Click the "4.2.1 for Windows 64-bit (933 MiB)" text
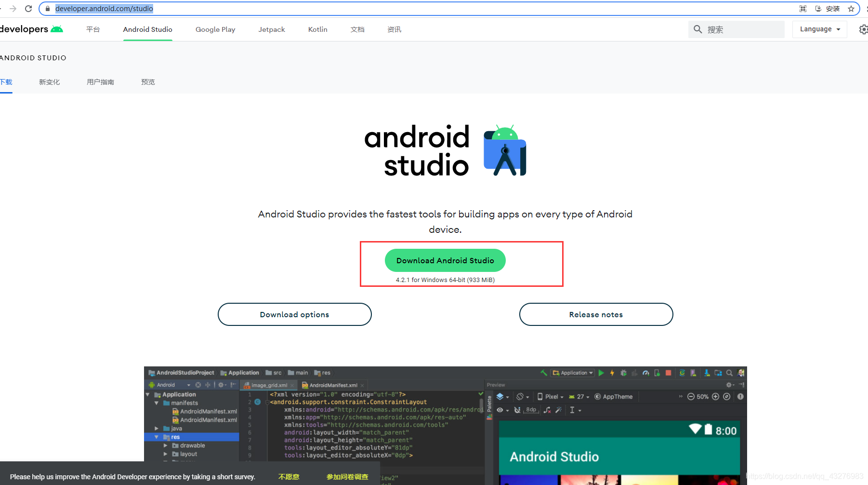This screenshot has width=868, height=485. (x=445, y=280)
